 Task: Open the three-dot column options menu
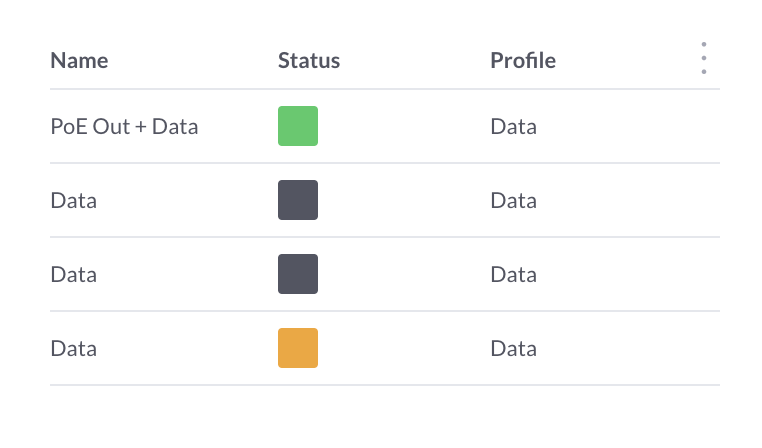[x=704, y=59]
